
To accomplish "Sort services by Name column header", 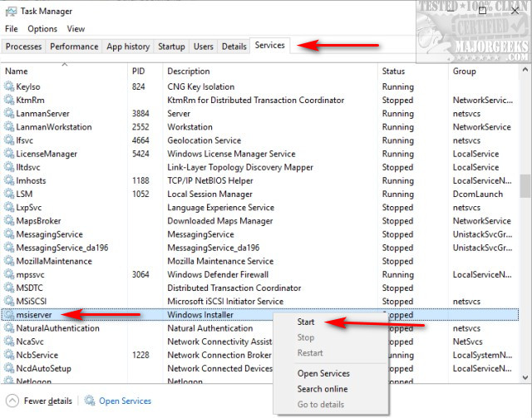I will (x=65, y=71).
